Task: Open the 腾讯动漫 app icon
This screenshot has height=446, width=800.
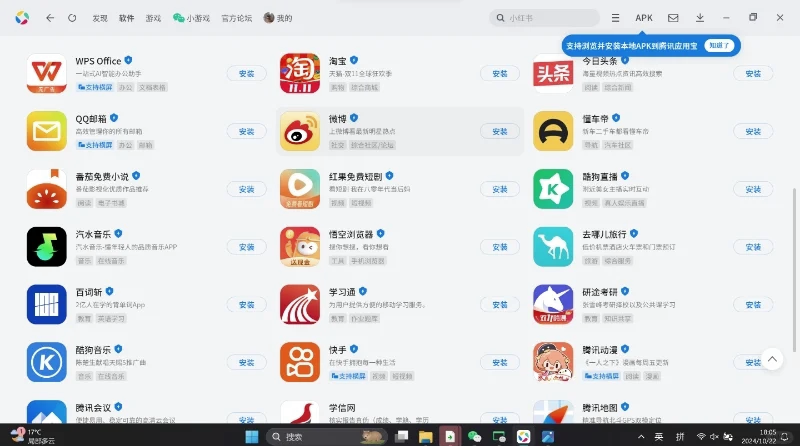Action: pos(553,362)
